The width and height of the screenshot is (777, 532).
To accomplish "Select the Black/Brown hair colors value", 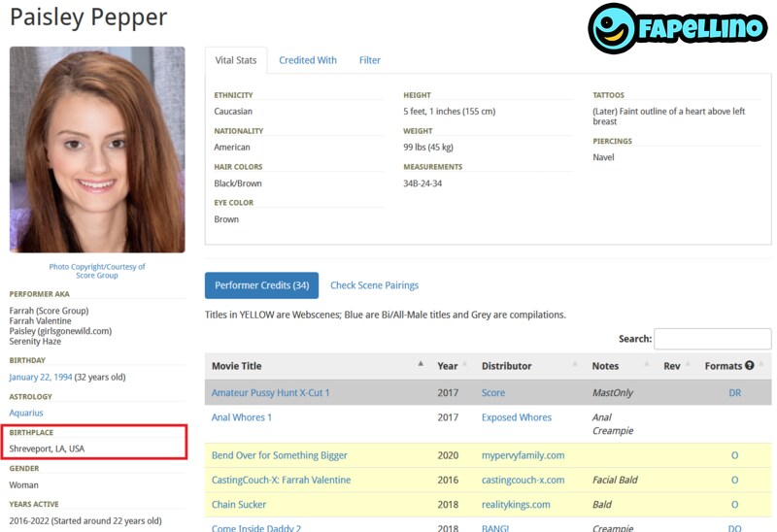I will 238,183.
